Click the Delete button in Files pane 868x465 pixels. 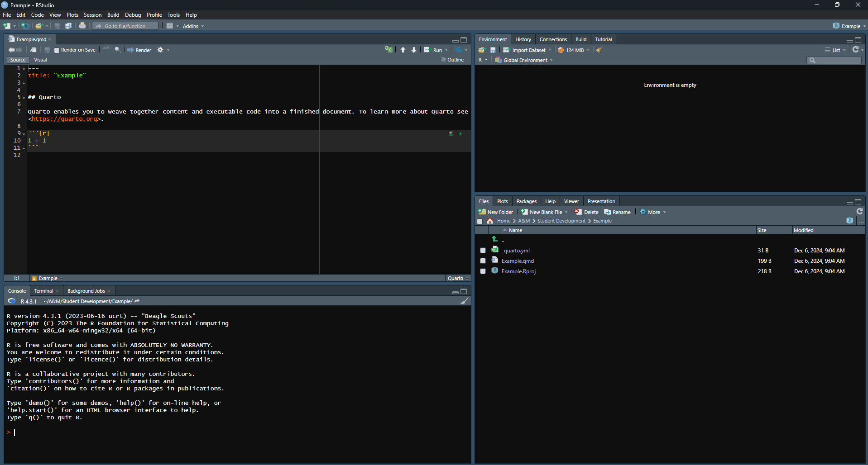tap(587, 212)
